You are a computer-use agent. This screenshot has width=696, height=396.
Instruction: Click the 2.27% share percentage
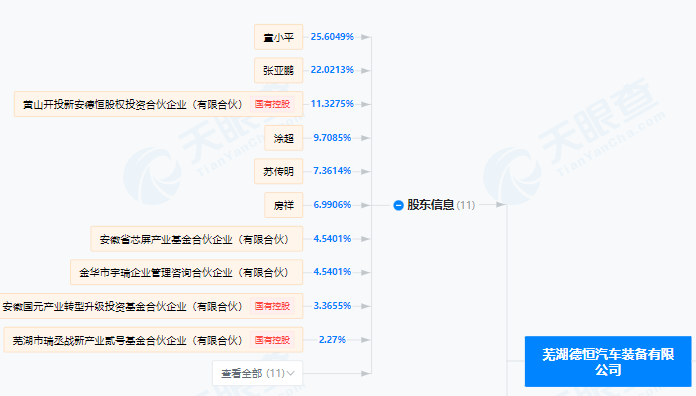(332, 340)
